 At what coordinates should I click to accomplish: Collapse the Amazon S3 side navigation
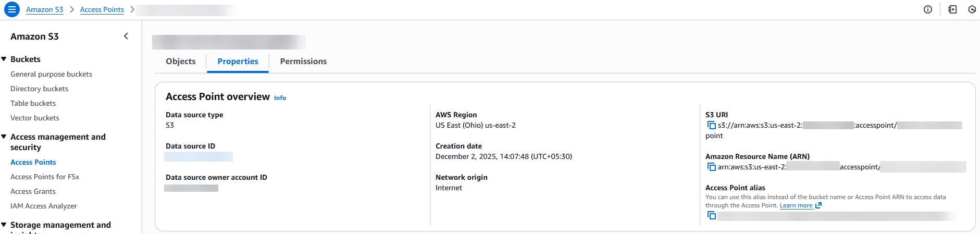tap(126, 36)
